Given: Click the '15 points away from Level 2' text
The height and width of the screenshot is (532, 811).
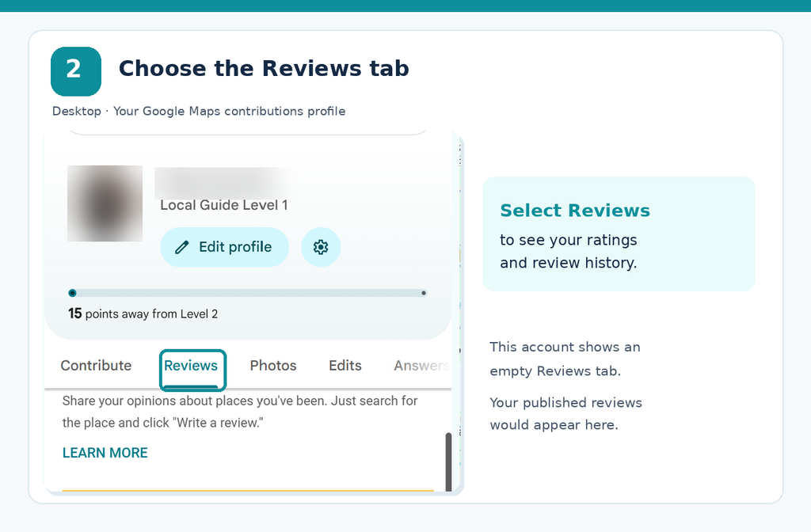Looking at the screenshot, I should (143, 313).
